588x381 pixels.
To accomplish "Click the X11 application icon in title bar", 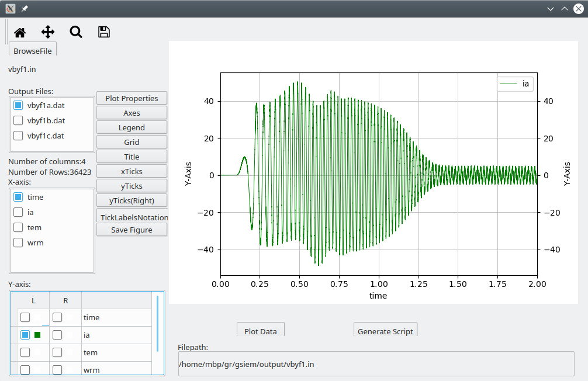I will click(x=11, y=9).
